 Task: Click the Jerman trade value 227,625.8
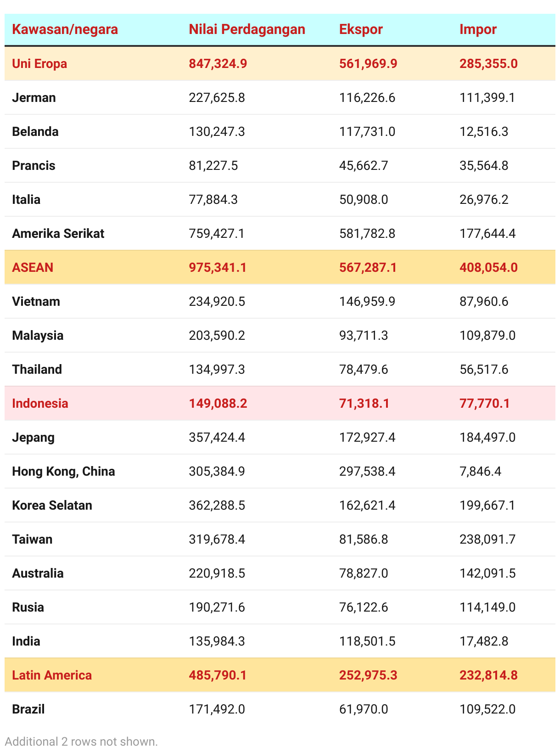217,97
